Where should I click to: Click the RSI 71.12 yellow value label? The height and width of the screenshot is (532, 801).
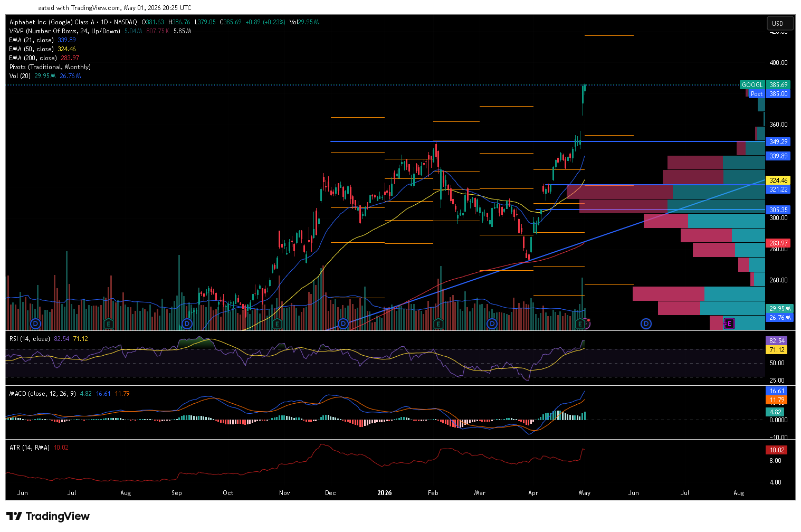click(x=777, y=350)
